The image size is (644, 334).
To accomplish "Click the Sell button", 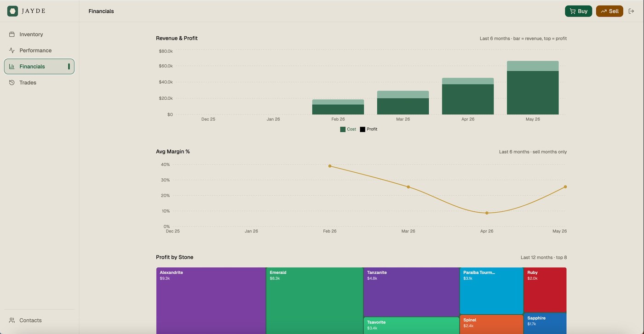I will (609, 11).
